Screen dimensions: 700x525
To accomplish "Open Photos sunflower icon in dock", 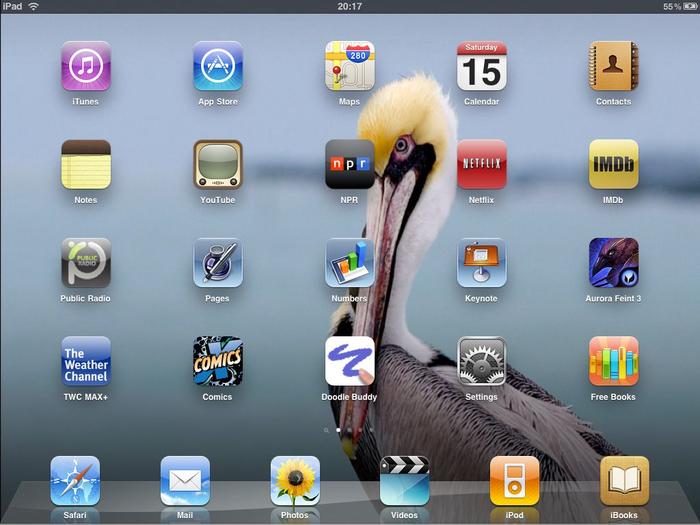I will (x=295, y=480).
